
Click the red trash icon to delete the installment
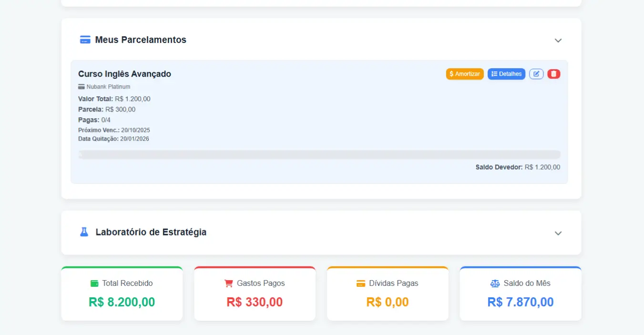pyautogui.click(x=554, y=74)
